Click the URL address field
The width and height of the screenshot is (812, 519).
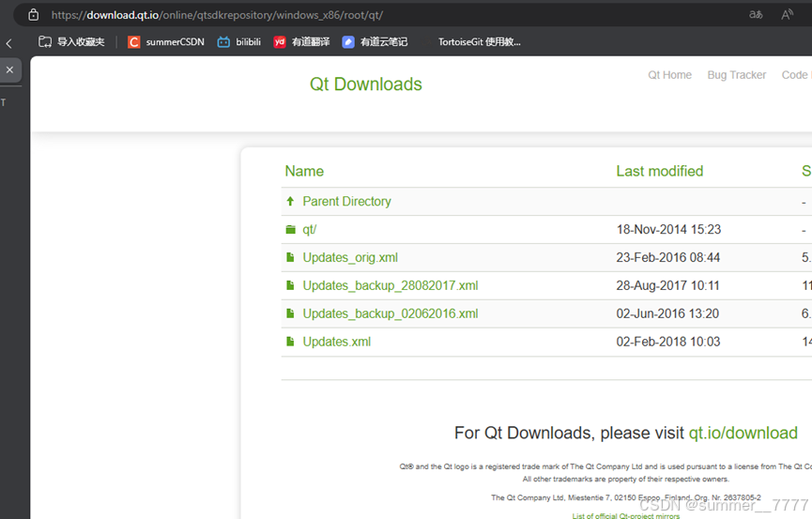coord(375,14)
